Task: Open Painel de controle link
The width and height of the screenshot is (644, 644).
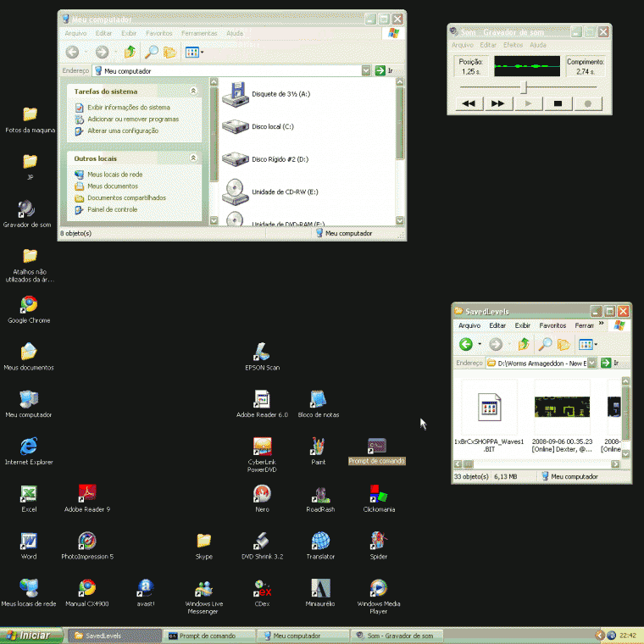Action: [x=112, y=209]
